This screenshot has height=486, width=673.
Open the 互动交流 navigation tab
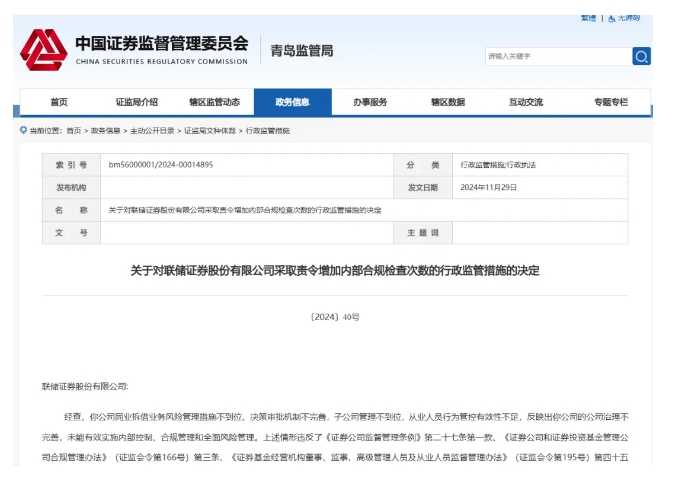(x=526, y=102)
